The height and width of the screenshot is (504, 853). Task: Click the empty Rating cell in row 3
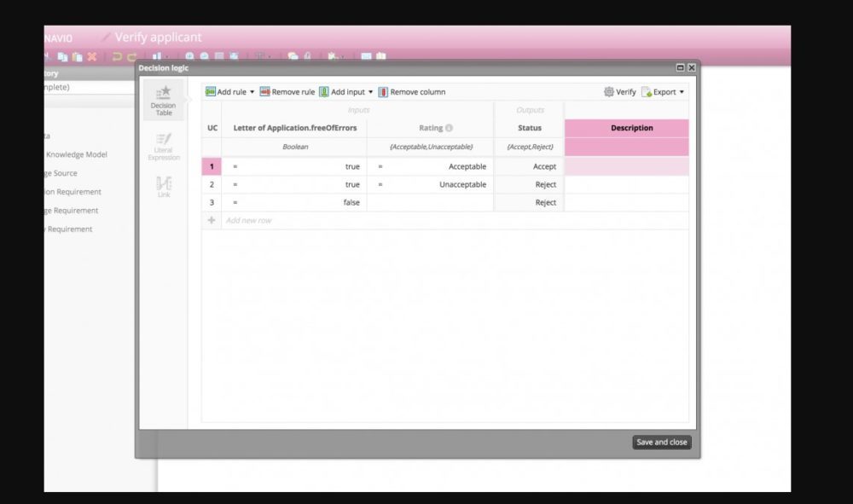(430, 202)
